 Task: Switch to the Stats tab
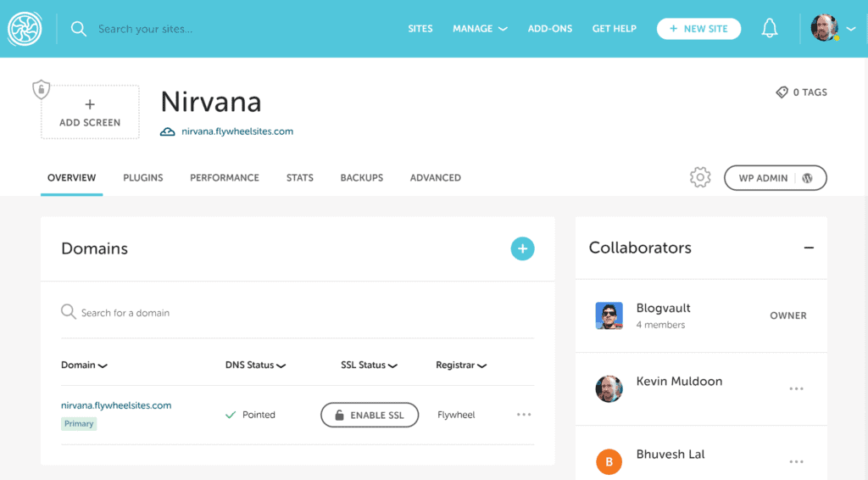pyautogui.click(x=299, y=178)
